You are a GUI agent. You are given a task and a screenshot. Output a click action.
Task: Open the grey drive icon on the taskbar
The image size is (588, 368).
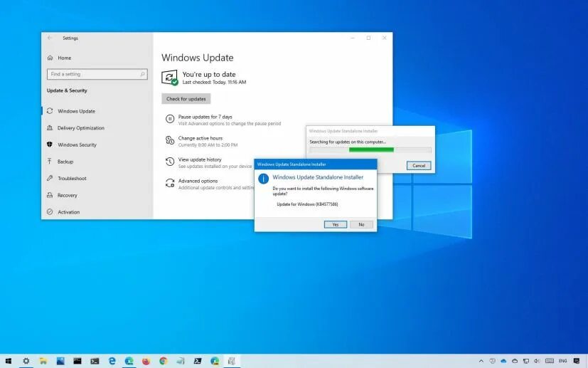click(x=181, y=361)
